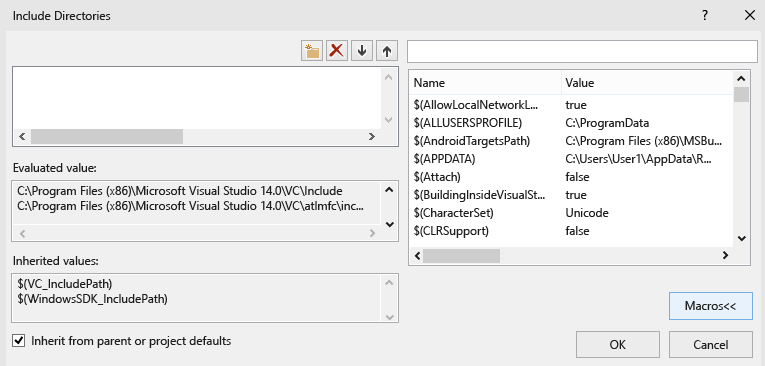Viewport: 765px width, 366px height.
Task: Toggle Inherit from parent or project defaults
Action: point(19,341)
